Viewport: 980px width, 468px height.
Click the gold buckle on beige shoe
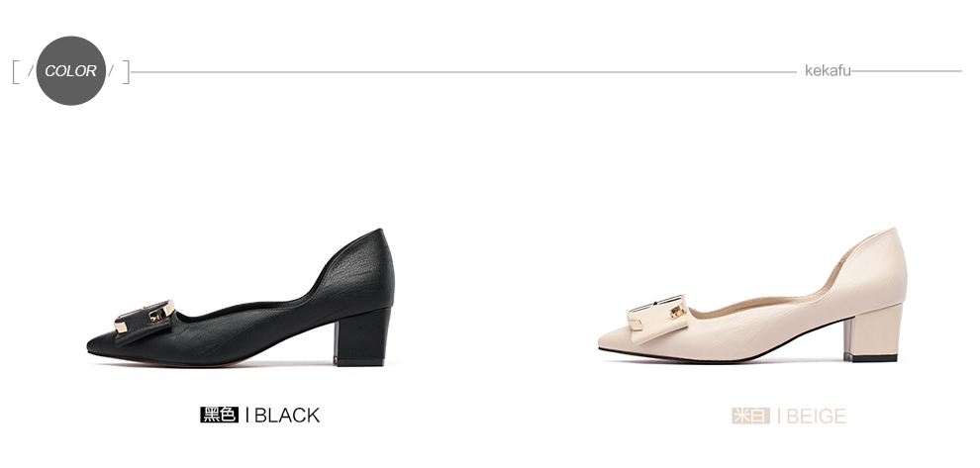click(657, 311)
